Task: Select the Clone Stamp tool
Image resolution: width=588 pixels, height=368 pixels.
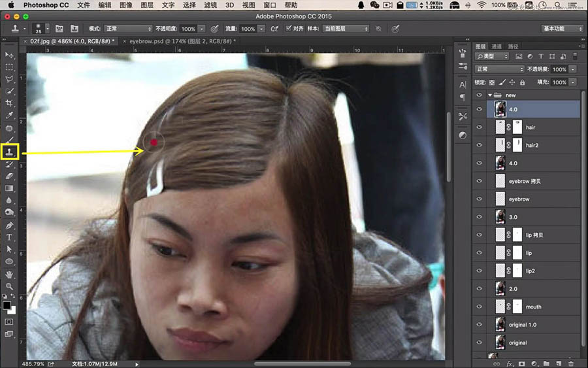Action: [9, 152]
